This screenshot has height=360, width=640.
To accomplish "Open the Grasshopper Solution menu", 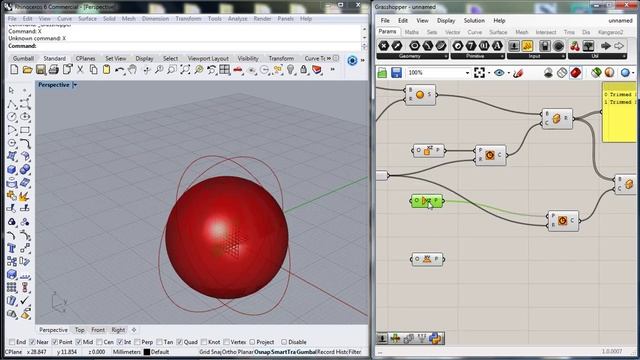I will pyautogui.click(x=474, y=20).
